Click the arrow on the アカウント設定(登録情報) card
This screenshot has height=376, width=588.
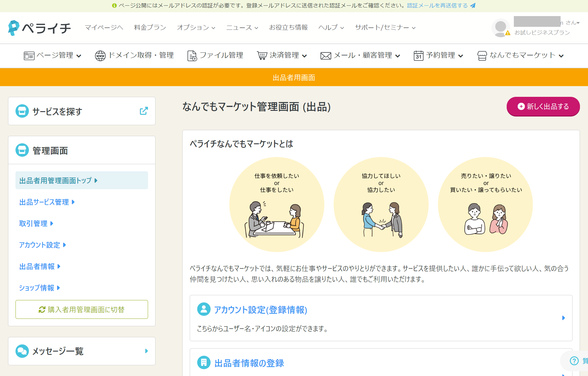(x=563, y=318)
